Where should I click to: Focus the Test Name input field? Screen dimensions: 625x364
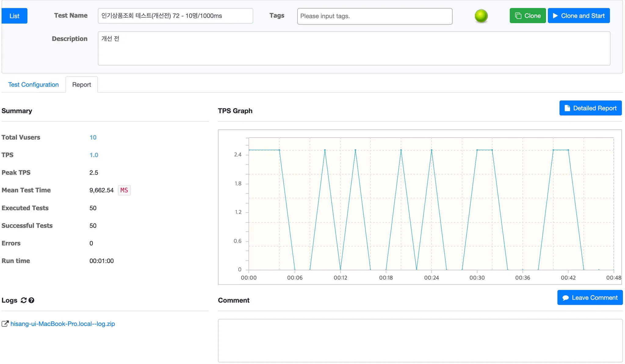pyautogui.click(x=175, y=16)
